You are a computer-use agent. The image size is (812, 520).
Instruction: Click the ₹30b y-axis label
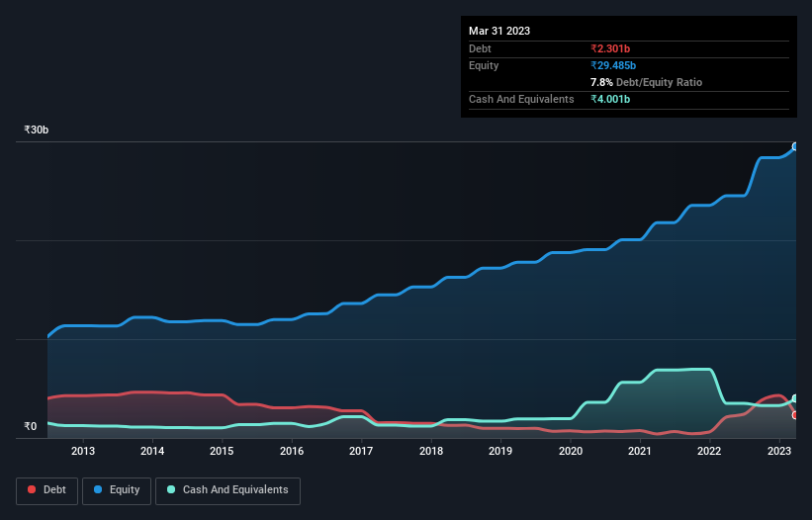37,130
